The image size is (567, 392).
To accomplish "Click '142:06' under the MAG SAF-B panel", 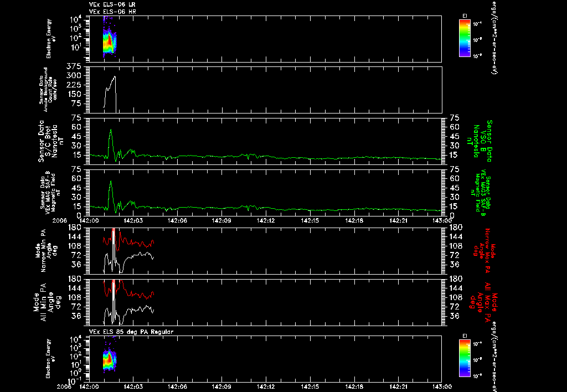I will (177, 220).
